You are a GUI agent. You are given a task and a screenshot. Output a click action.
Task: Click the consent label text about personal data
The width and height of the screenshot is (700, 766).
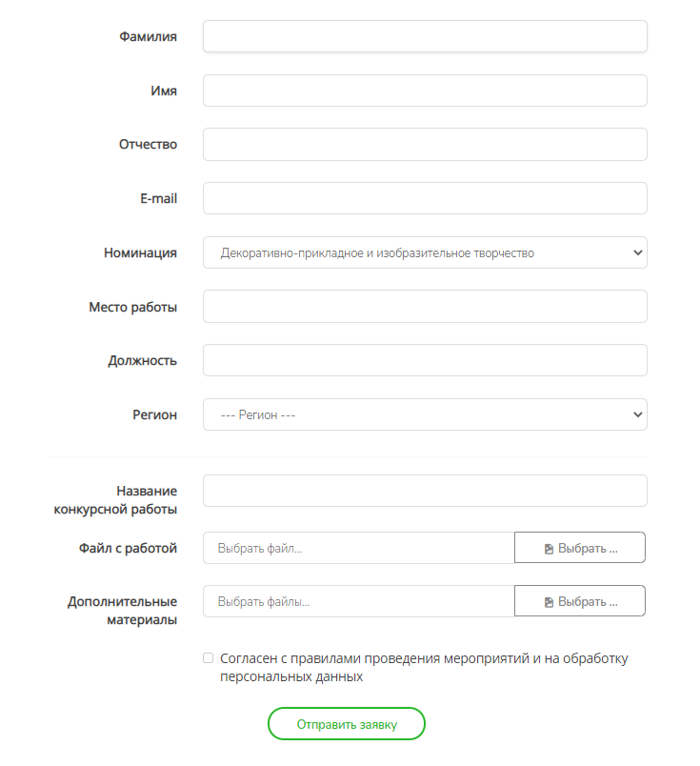tap(424, 667)
